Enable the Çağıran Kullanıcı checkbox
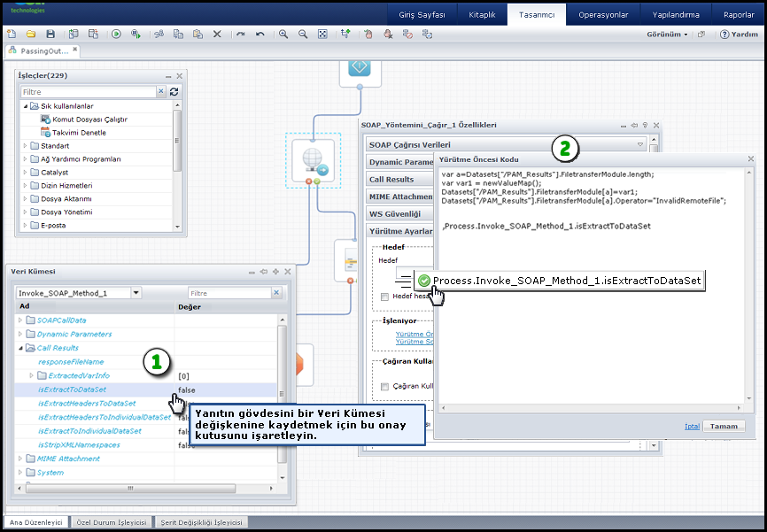Image resolution: width=767 pixels, height=532 pixels. [x=384, y=386]
